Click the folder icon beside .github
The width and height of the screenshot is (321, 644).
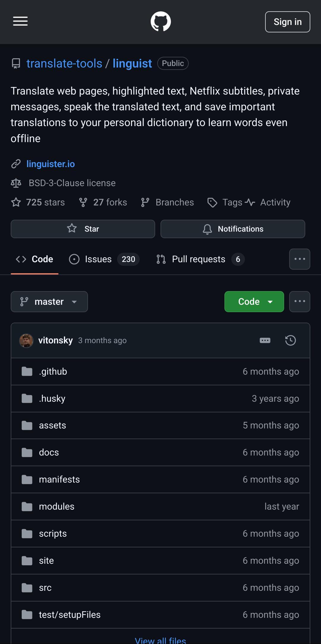click(27, 371)
